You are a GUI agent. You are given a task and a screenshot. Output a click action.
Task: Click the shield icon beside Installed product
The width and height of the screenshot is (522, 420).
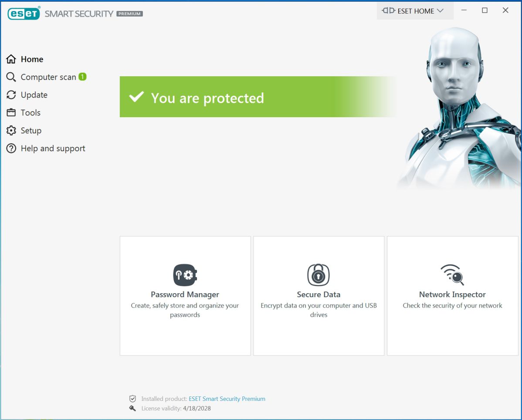132,399
